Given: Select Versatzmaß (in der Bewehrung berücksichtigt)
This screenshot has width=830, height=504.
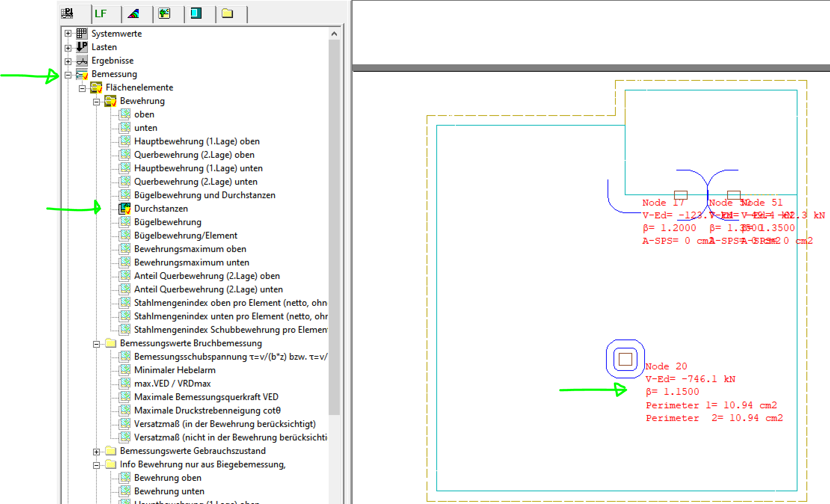Looking at the screenshot, I should tap(225, 424).
